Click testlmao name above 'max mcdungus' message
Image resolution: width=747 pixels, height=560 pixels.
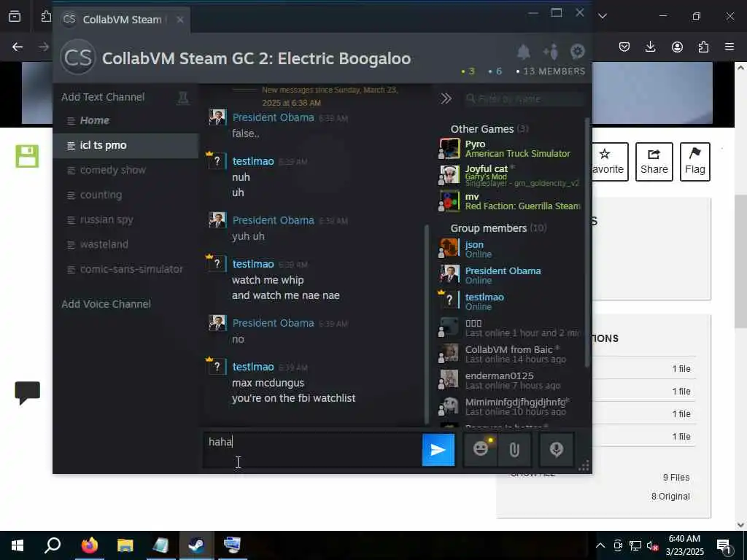pyautogui.click(x=253, y=367)
